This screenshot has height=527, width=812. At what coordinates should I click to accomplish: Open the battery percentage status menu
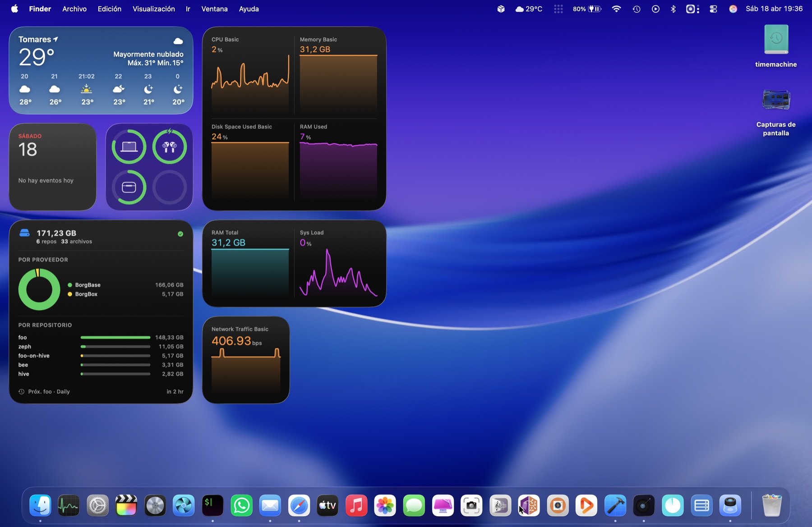pyautogui.click(x=586, y=9)
